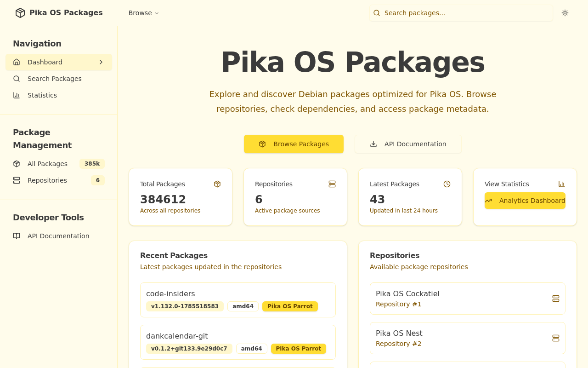The image size is (588, 368).
Task: Open All Packages in the sidebar
Action: pyautogui.click(x=59, y=164)
